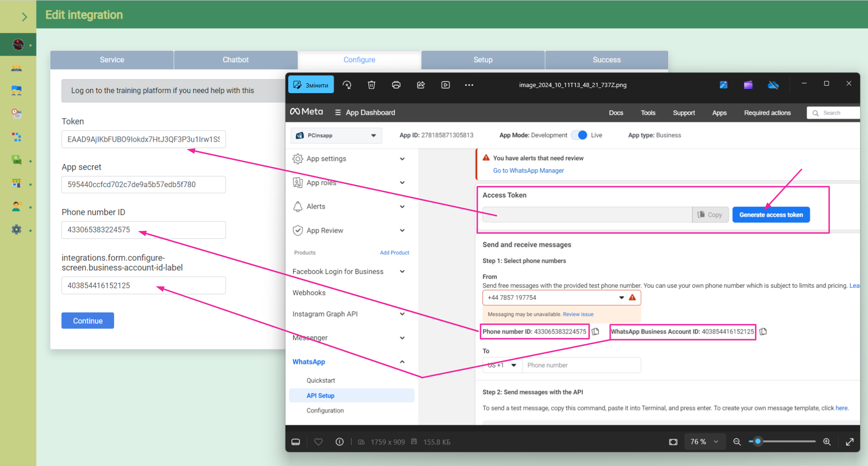Copy the Phone number ID with copy icon
Viewport: 868px width, 466px height.
click(596, 332)
